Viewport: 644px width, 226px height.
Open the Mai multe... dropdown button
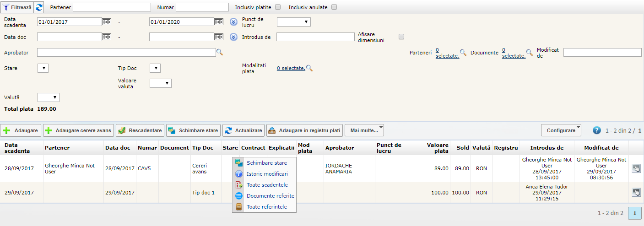(364, 130)
